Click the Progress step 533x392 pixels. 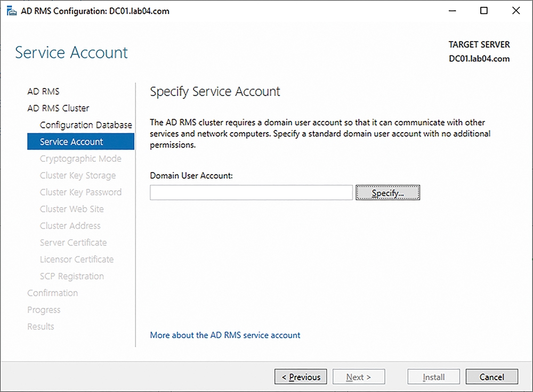[x=44, y=310]
